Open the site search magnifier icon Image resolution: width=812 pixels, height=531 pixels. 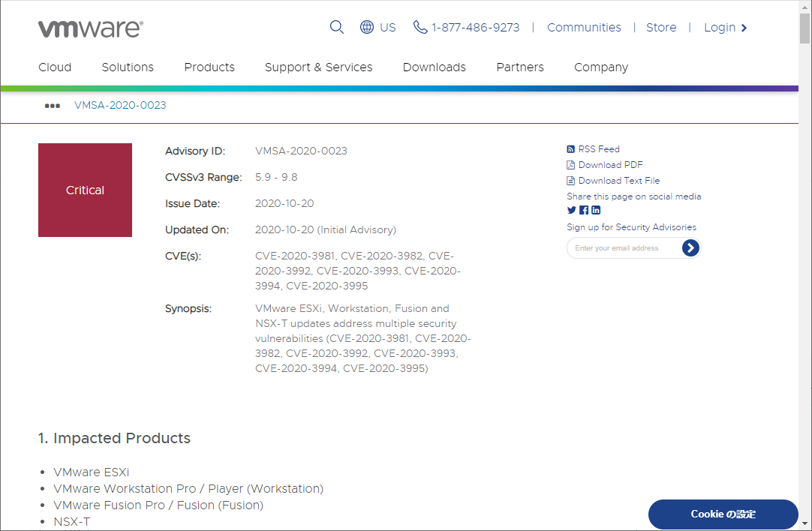[x=337, y=27]
